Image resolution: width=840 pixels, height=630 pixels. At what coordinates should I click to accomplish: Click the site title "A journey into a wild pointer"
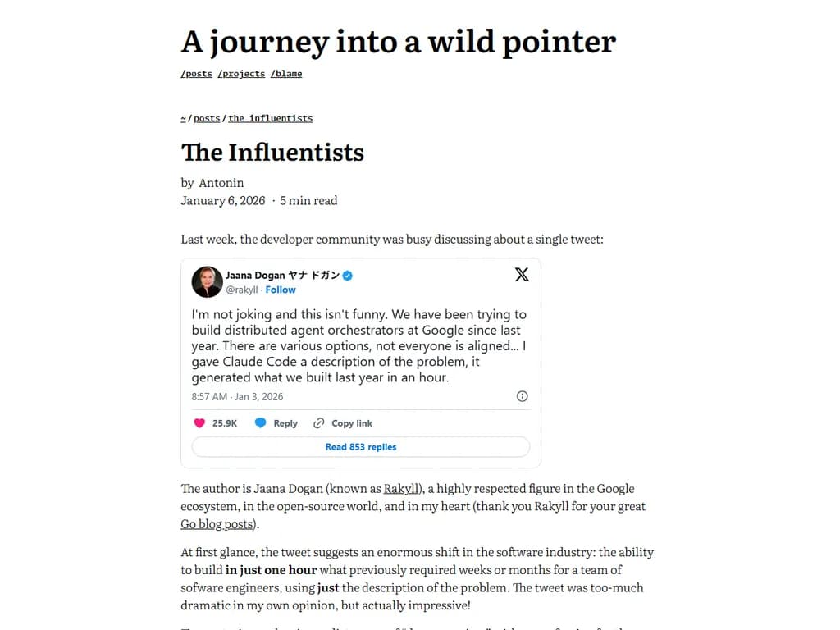click(398, 42)
